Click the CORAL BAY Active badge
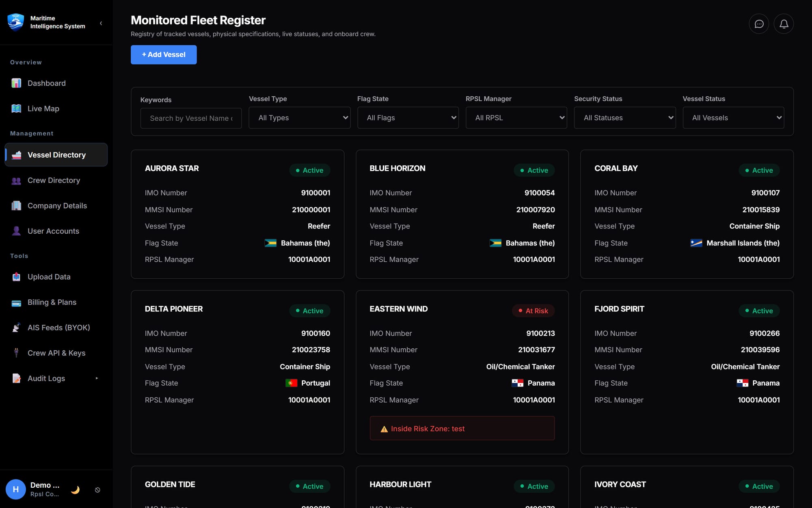Screen dimensions: 812x508 click(759, 170)
